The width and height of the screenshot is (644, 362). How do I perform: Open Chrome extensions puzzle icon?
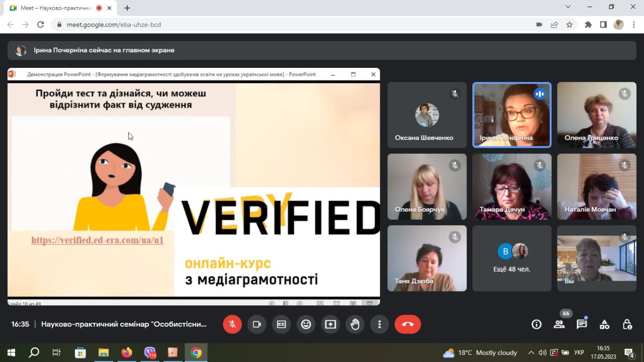[x=588, y=25]
